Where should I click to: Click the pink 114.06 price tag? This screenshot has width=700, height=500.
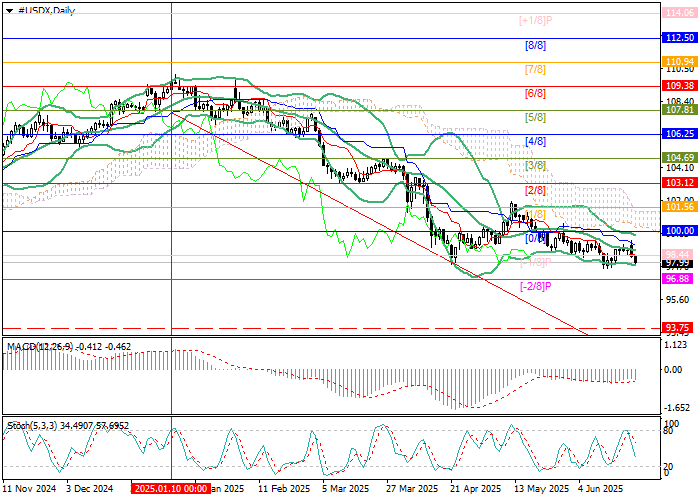pos(679,14)
